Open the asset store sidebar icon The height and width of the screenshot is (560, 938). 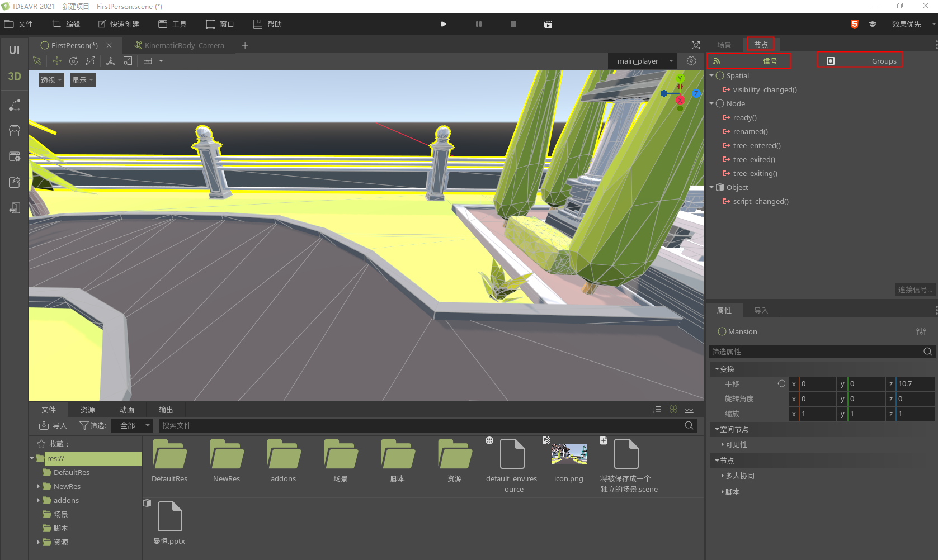15,131
